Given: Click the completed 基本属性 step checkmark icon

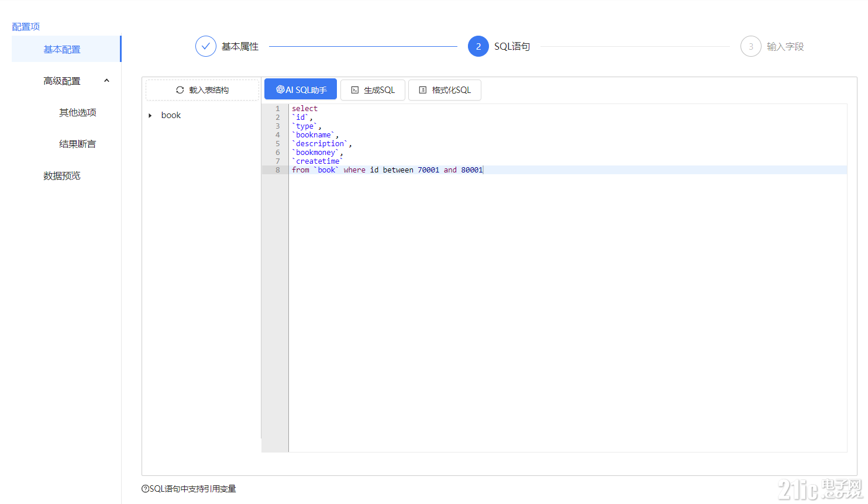Looking at the screenshot, I should point(206,46).
